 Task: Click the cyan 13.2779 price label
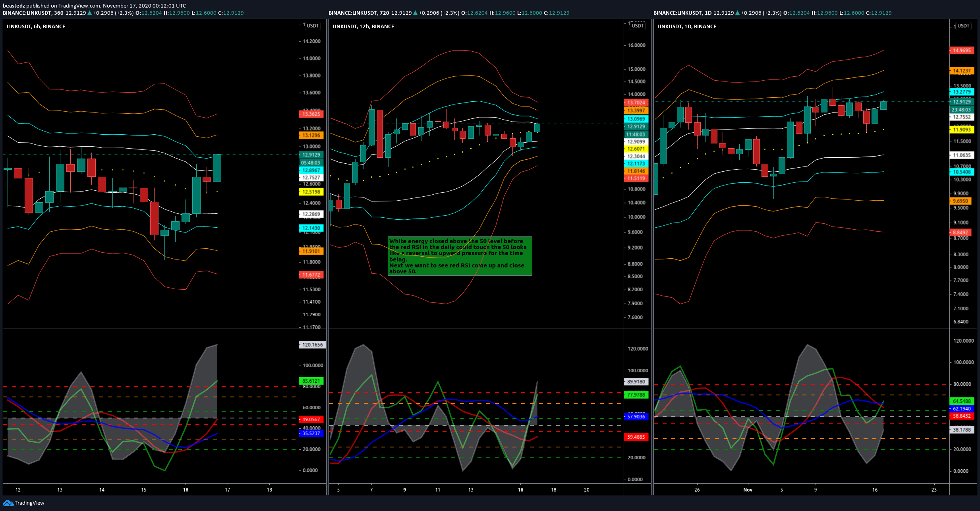click(x=962, y=92)
